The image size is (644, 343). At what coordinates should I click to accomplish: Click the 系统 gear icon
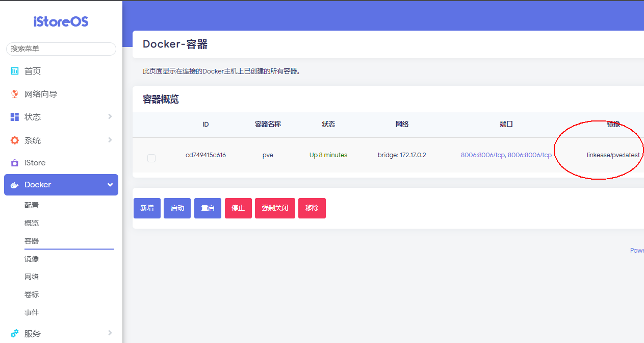click(x=15, y=140)
